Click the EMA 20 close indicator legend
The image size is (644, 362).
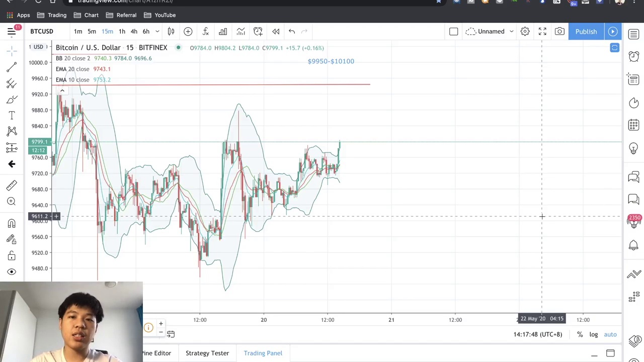[x=72, y=69]
